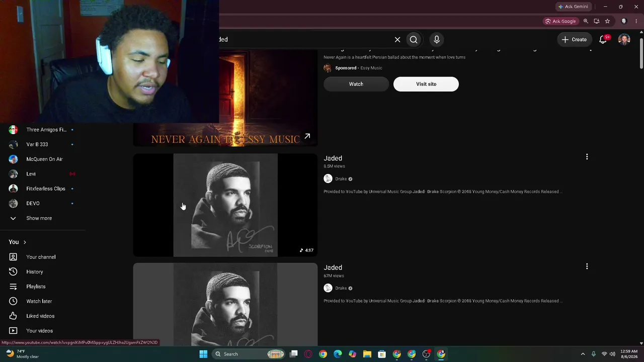644x362 pixels.
Task: Open more options for 8.5M views Jaded
Action: click(587, 157)
